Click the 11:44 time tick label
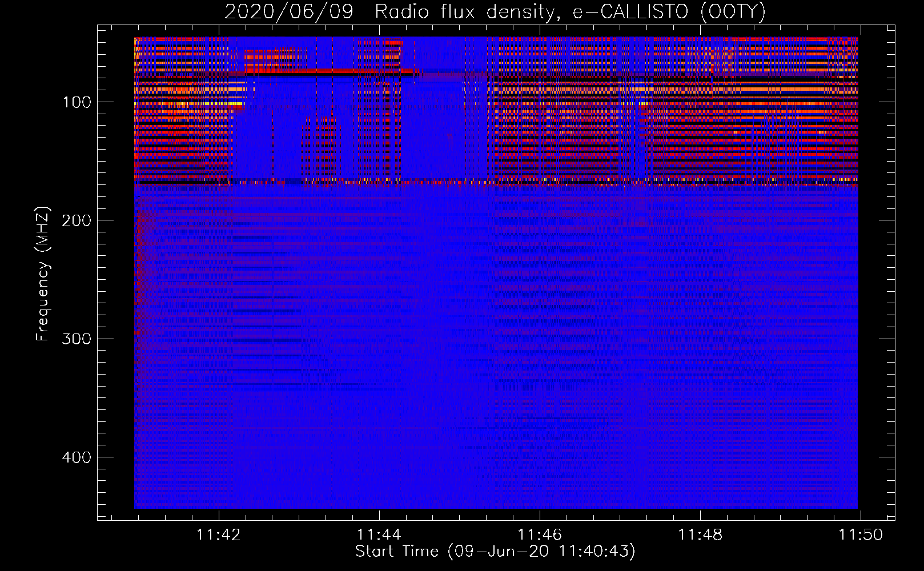 pyautogui.click(x=379, y=535)
